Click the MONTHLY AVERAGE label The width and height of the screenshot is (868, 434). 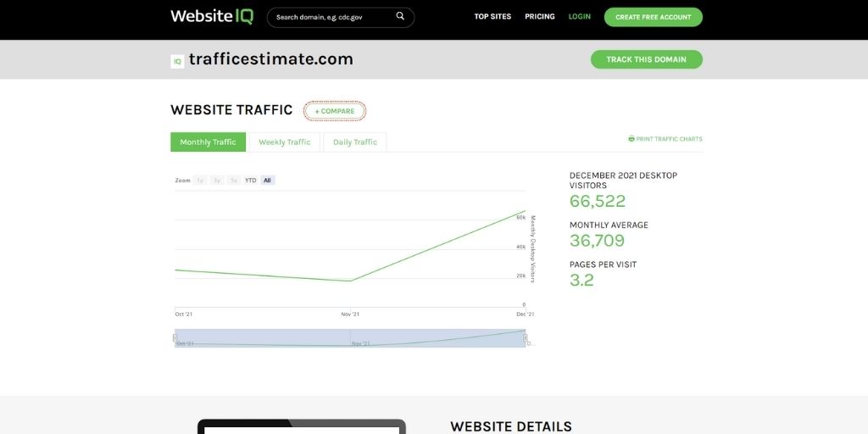[x=609, y=225]
